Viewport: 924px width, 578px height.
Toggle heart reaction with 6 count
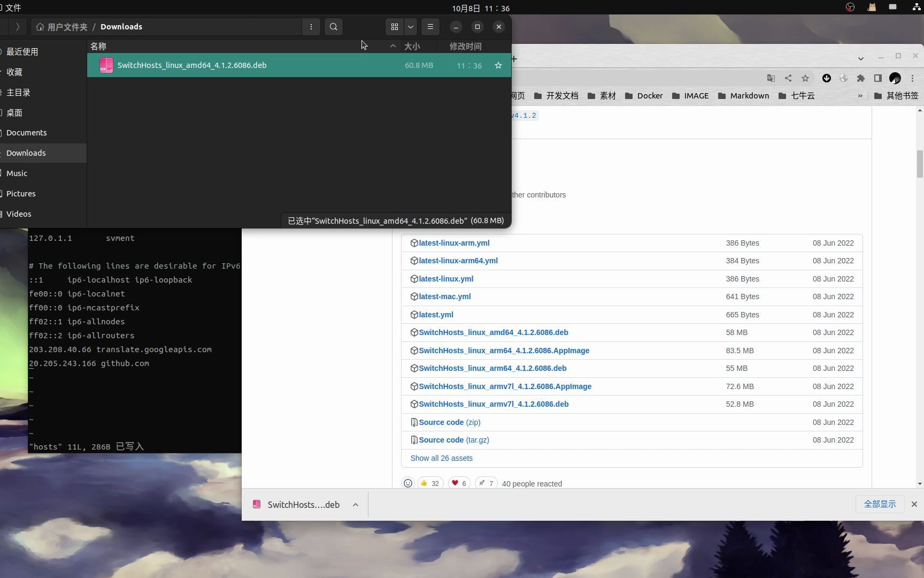pyautogui.click(x=459, y=483)
